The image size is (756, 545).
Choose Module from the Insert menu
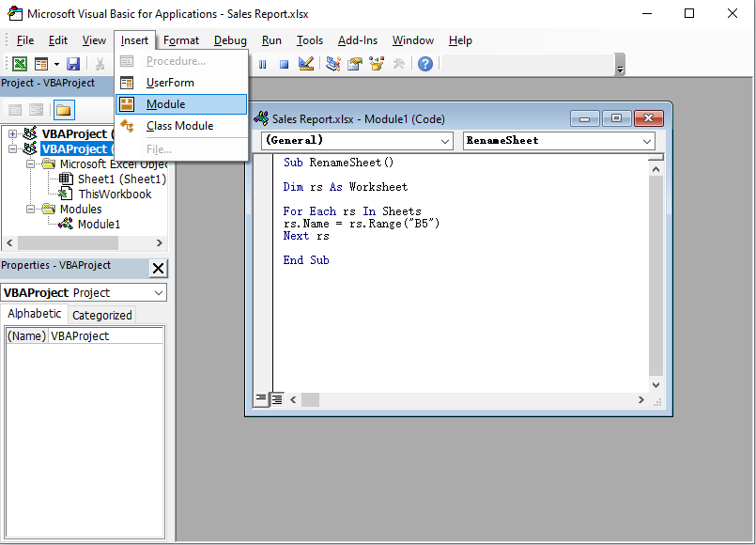click(x=181, y=104)
